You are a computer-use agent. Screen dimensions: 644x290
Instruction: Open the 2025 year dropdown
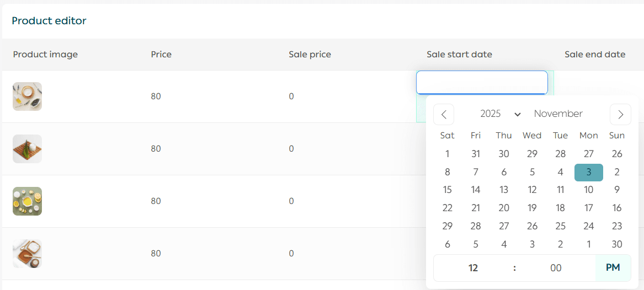[x=500, y=114]
